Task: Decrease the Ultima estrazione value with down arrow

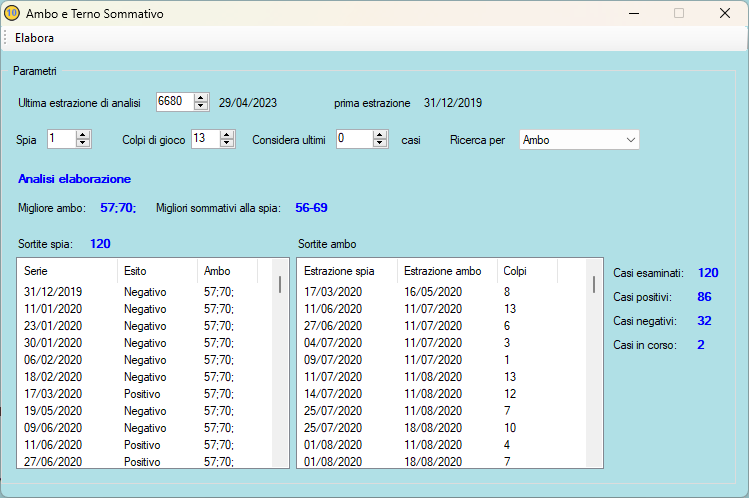Action: [x=201, y=106]
